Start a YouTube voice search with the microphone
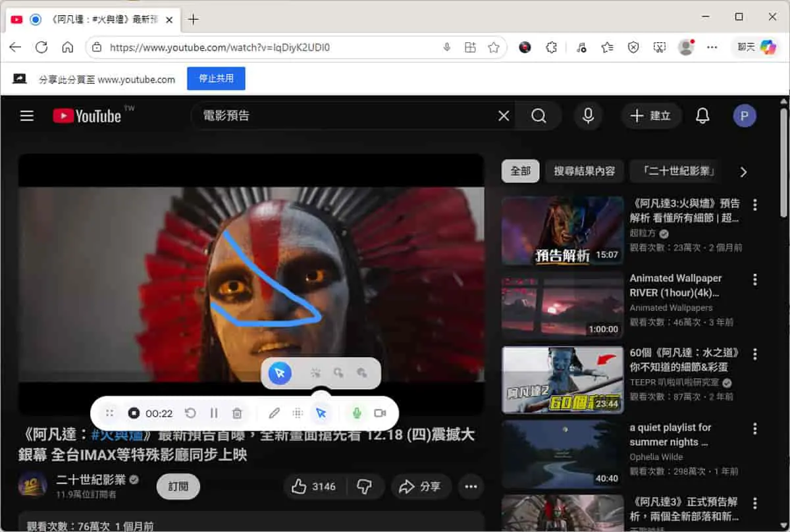This screenshot has width=790, height=532. 589,117
